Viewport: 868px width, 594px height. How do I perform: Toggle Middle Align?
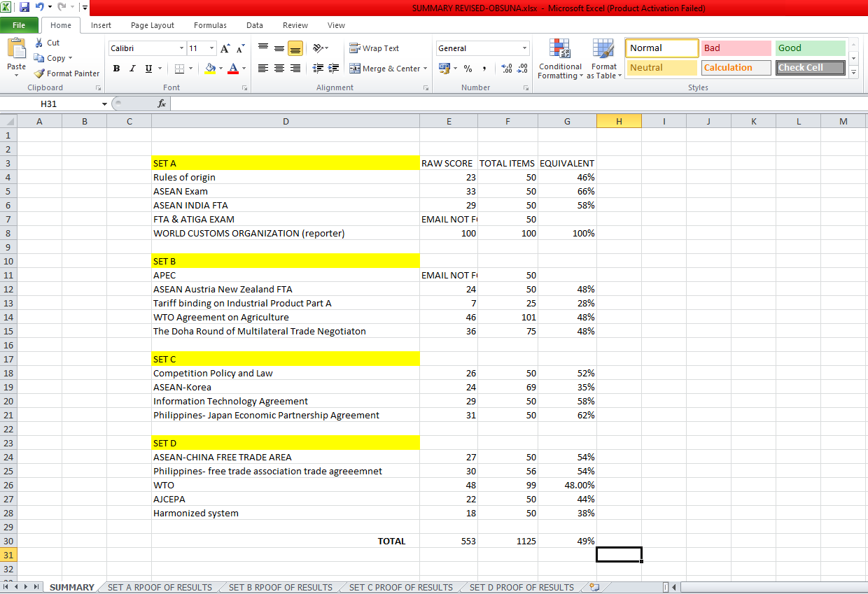[x=279, y=48]
